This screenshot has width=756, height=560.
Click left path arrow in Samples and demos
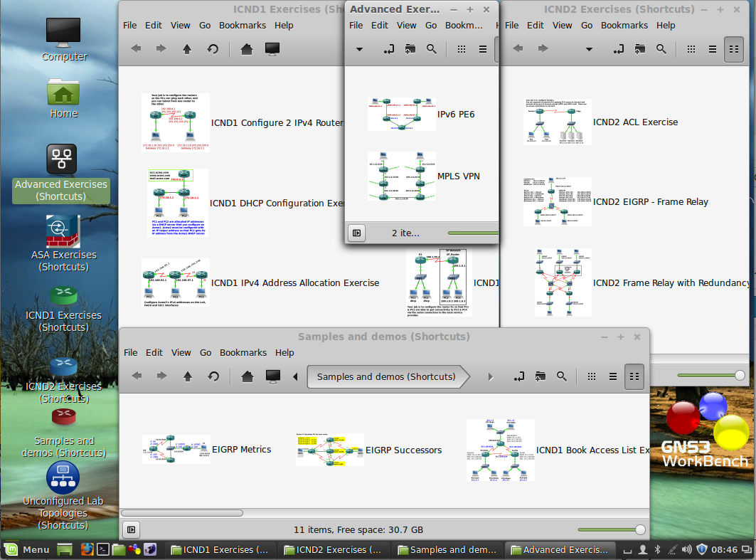coord(295,376)
